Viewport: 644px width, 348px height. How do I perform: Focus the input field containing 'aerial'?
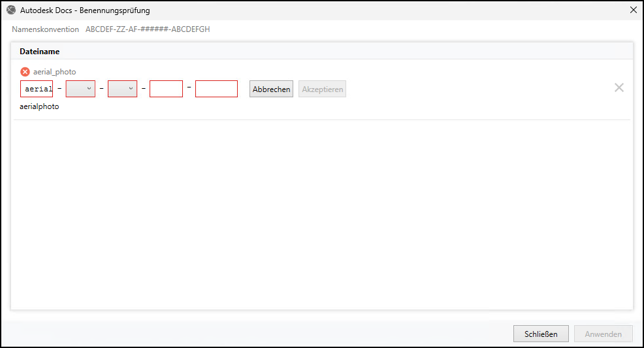(37, 89)
